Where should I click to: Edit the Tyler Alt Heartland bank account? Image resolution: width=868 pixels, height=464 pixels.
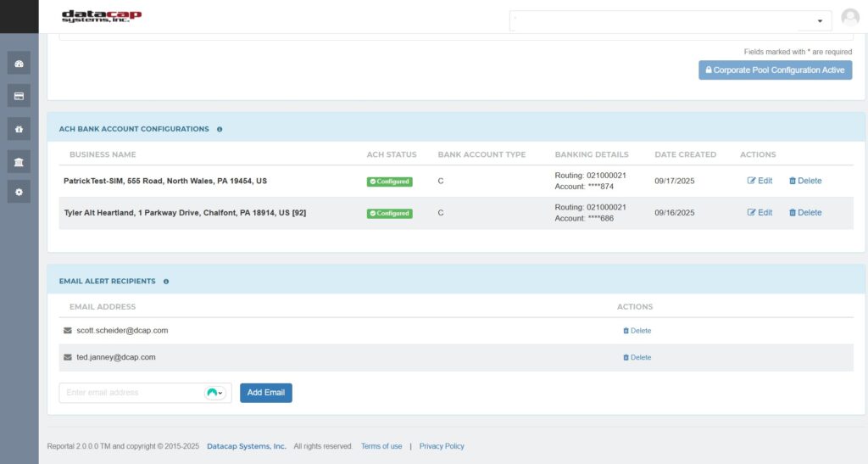tap(759, 213)
